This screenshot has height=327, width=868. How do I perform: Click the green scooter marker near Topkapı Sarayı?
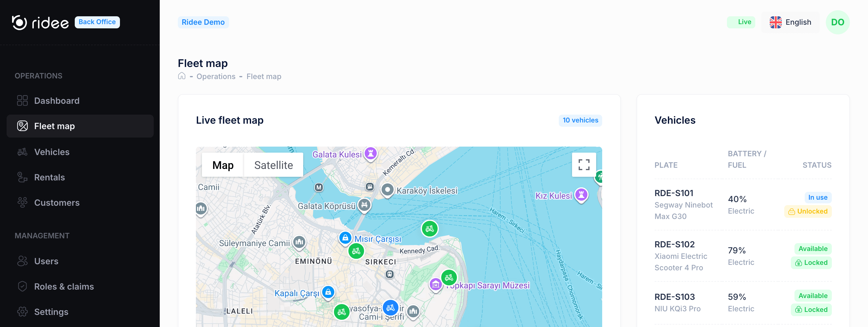(449, 278)
